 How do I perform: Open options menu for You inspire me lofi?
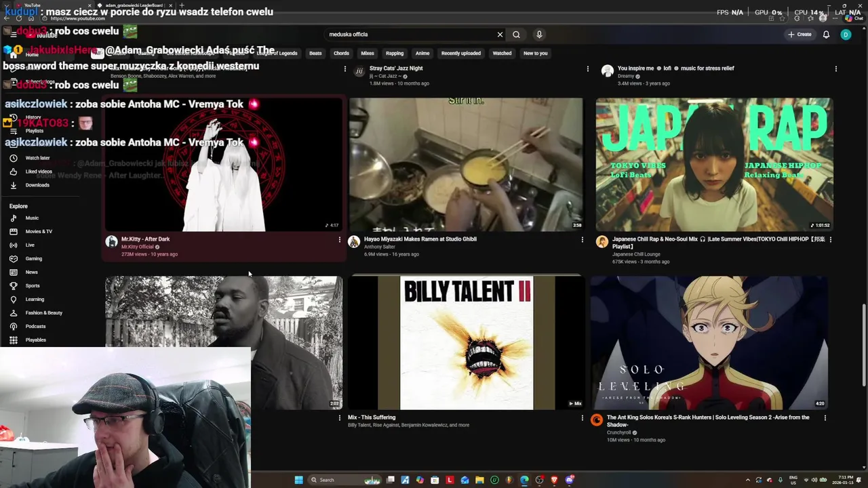(835, 68)
